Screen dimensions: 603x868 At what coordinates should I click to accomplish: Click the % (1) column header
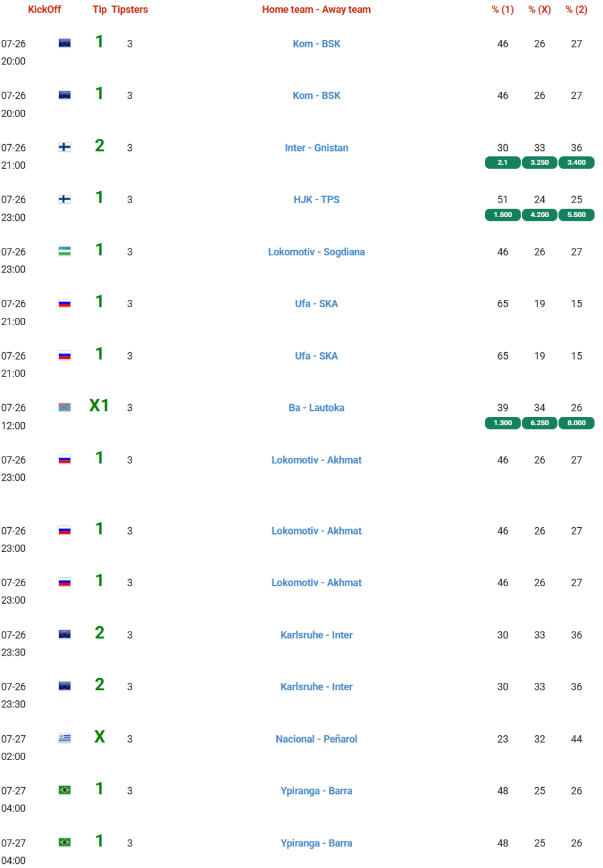point(503,10)
